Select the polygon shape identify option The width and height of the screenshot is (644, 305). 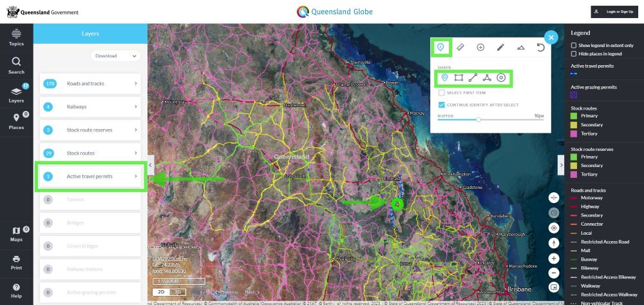pyautogui.click(x=487, y=78)
